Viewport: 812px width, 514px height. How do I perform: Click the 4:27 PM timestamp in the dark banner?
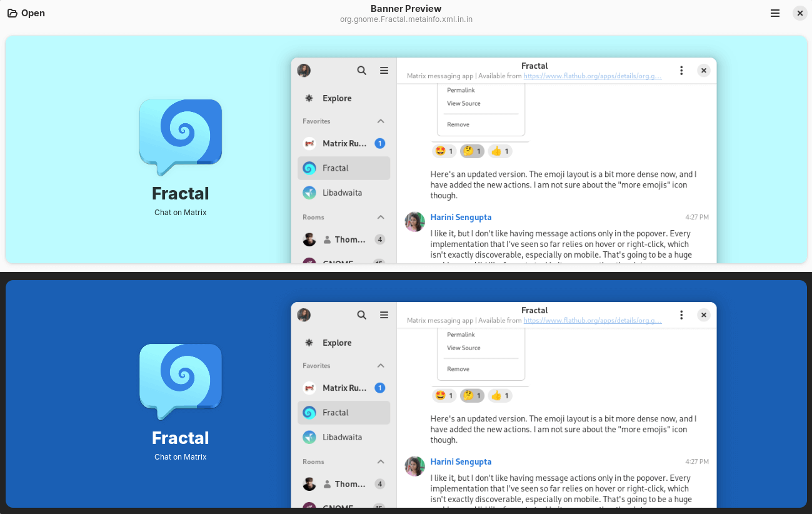click(697, 461)
